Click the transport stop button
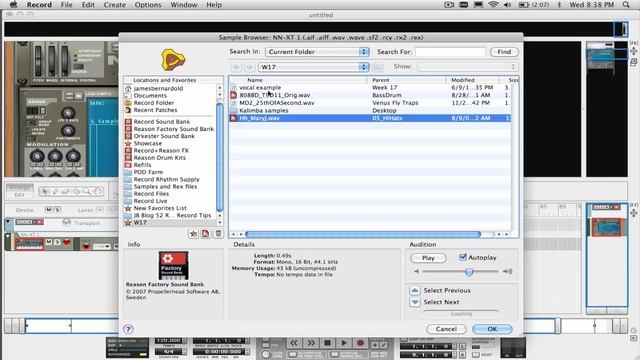Screen dimensions: 640x360 327,343
